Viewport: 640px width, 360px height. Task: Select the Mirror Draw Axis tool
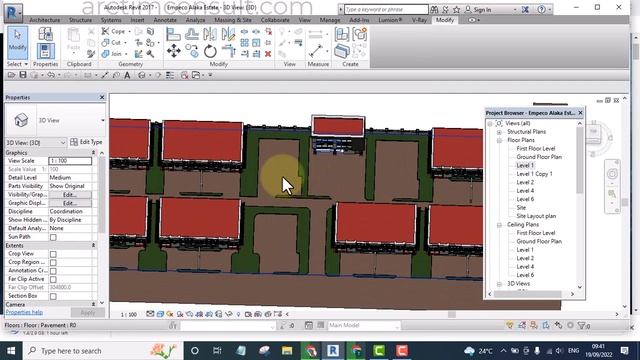point(228,34)
